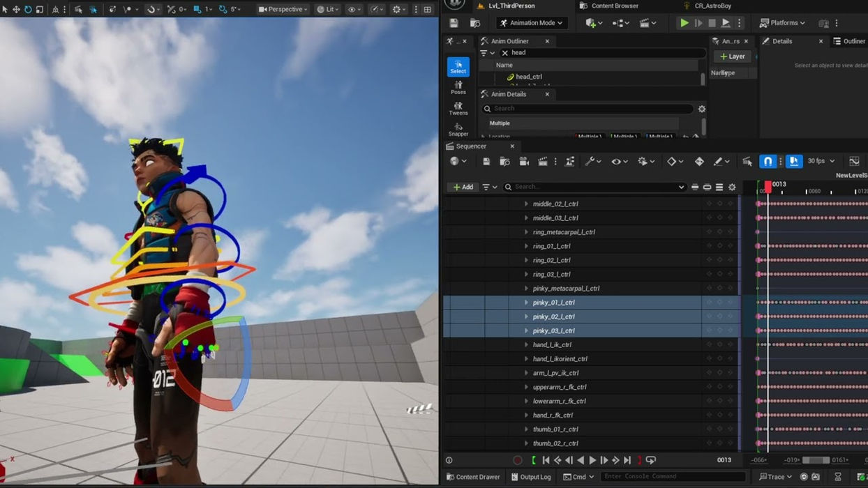868x488 pixels.
Task: Open the Lit shading mode dropdown
Action: (329, 10)
